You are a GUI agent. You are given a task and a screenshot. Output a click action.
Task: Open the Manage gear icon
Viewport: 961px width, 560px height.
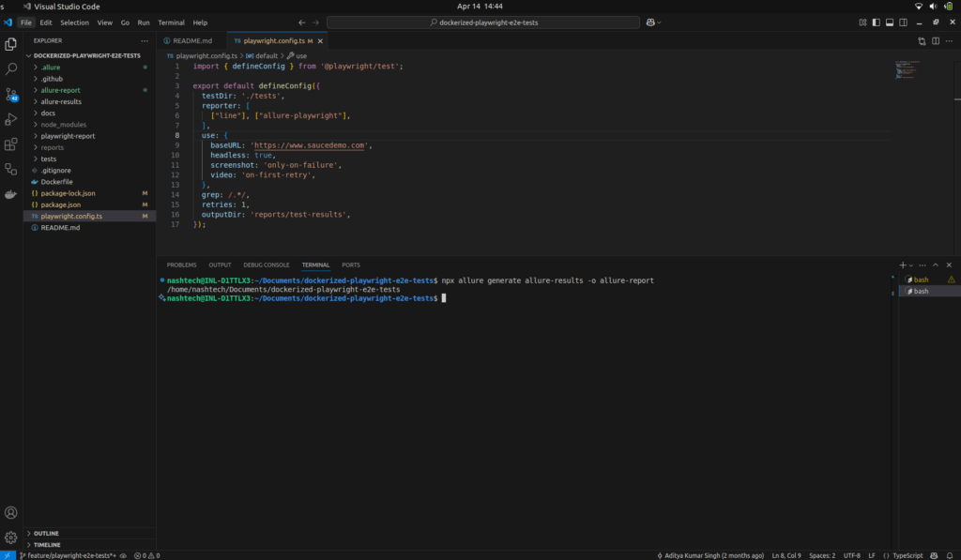point(11,537)
